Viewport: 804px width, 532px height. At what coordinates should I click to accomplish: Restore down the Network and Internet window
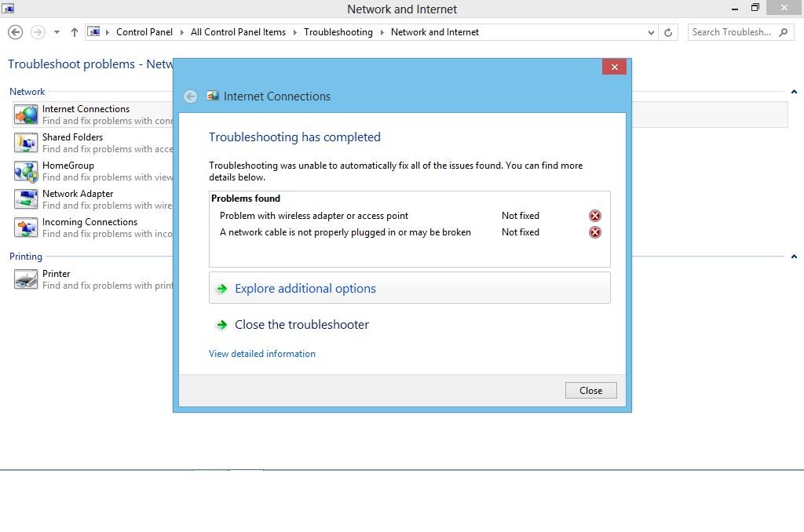pos(755,8)
